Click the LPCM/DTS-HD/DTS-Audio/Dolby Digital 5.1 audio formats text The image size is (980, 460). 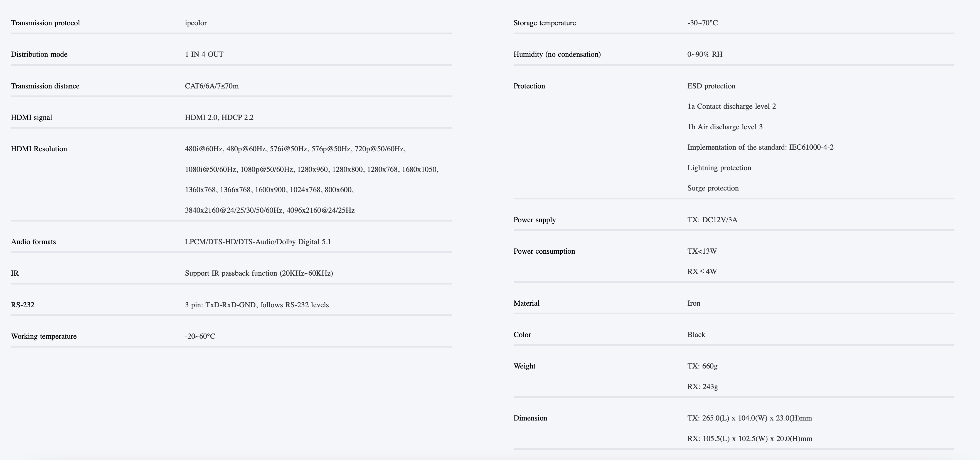(x=258, y=242)
